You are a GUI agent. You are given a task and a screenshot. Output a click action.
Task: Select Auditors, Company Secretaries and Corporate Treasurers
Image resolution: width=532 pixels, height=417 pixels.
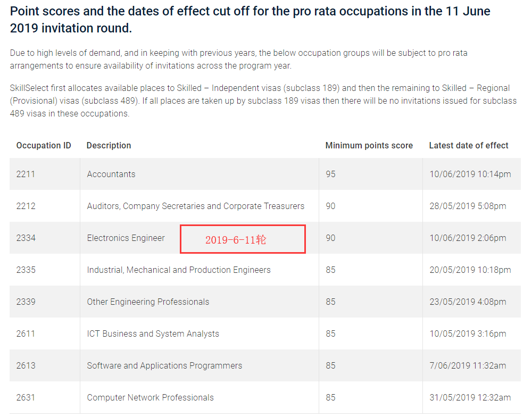(196, 206)
